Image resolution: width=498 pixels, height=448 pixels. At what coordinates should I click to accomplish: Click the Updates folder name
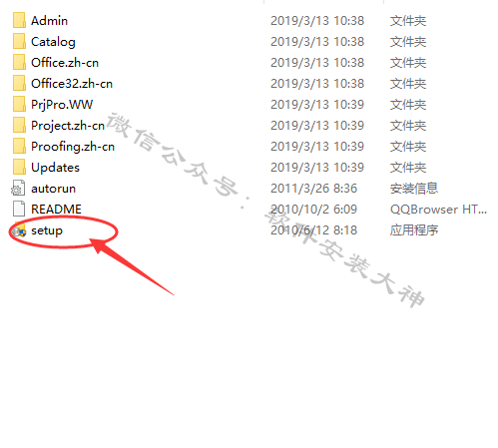(x=55, y=168)
